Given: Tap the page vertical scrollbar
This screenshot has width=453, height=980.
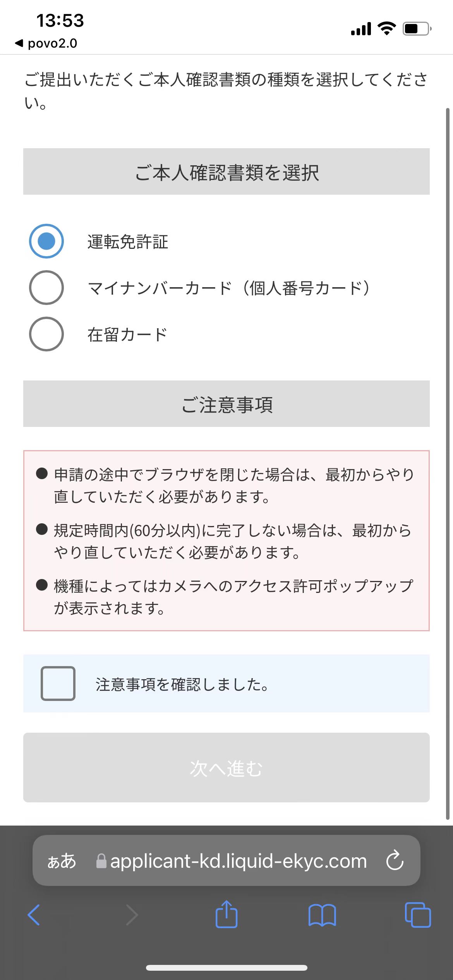Looking at the screenshot, I should tap(448, 464).
